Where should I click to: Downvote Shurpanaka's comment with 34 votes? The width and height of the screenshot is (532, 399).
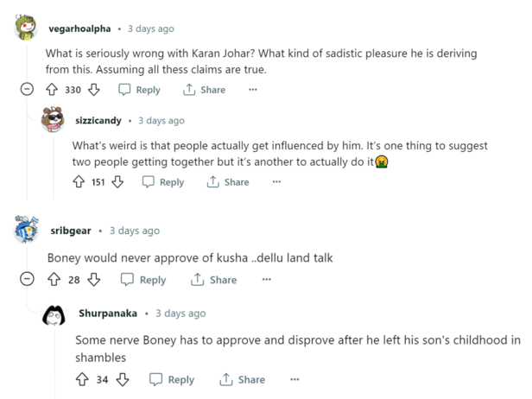[x=123, y=379]
